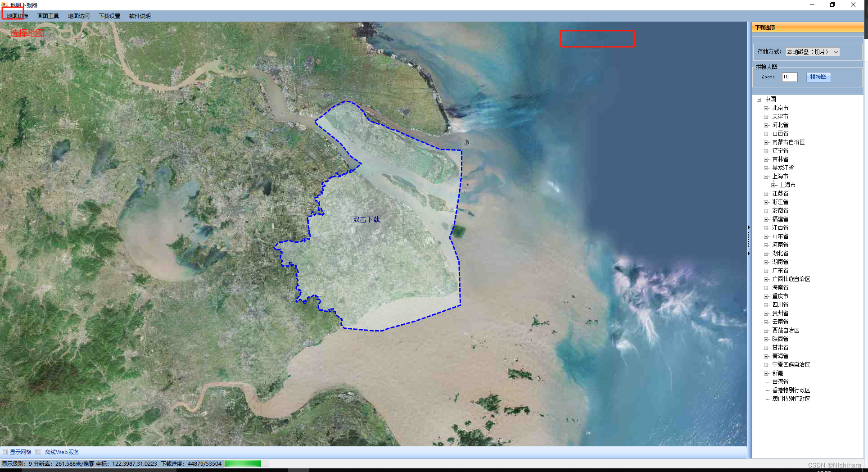The width and height of the screenshot is (868, 472).
Task: Select 云南省 in the region tree
Action: pyautogui.click(x=780, y=322)
